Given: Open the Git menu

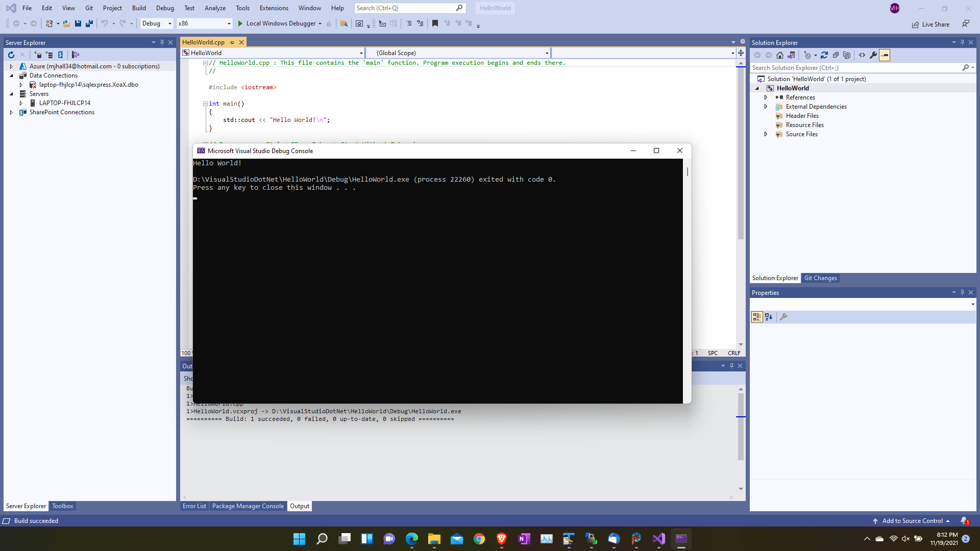Looking at the screenshot, I should (x=89, y=8).
